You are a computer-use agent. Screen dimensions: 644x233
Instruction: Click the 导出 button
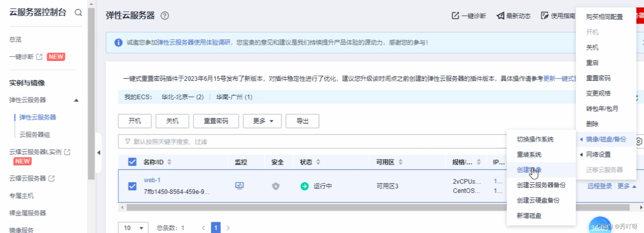(x=302, y=121)
